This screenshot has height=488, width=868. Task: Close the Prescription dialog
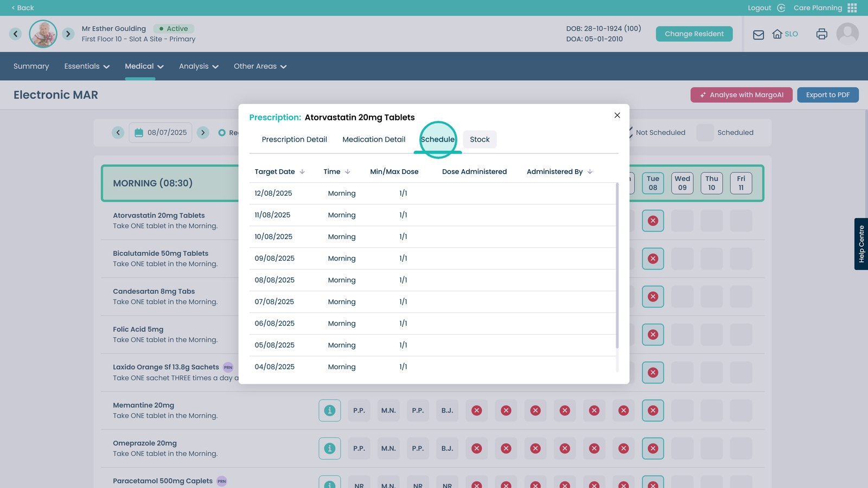coord(617,115)
